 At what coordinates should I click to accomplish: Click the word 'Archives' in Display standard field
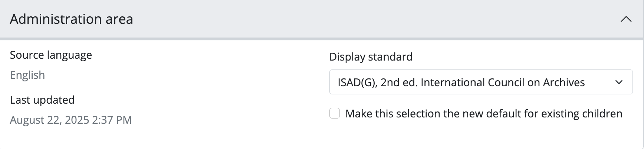[x=564, y=82]
